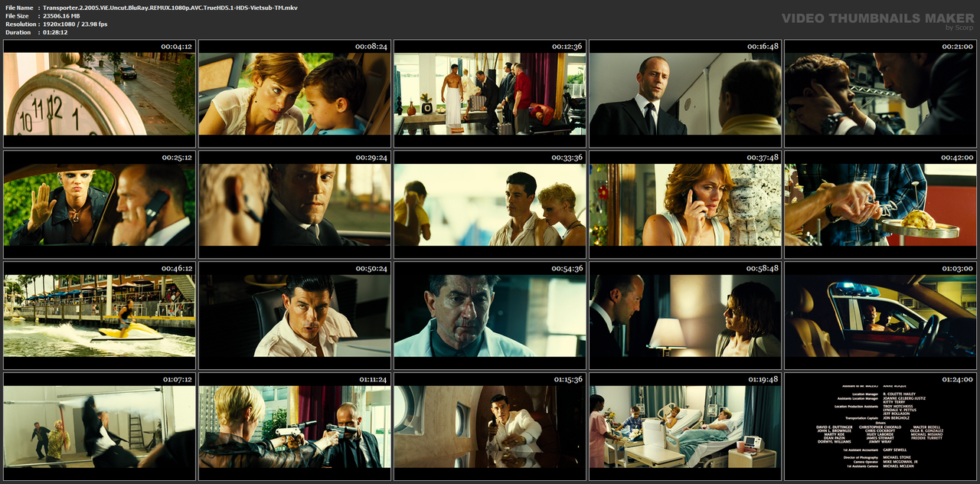Choose the lamp scene thumbnail at 00:58:48

[x=685, y=316]
